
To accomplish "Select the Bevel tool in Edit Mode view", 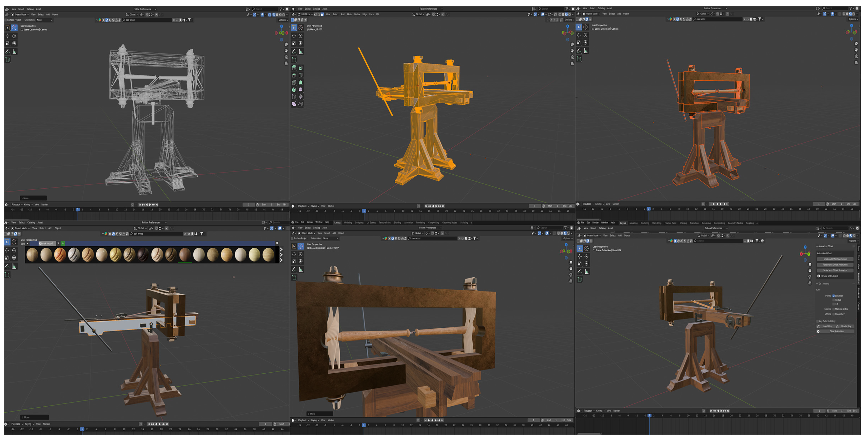I will (x=294, y=75).
